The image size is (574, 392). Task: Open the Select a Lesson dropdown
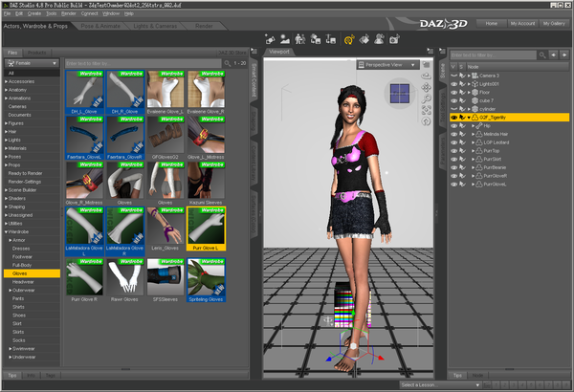point(440,385)
